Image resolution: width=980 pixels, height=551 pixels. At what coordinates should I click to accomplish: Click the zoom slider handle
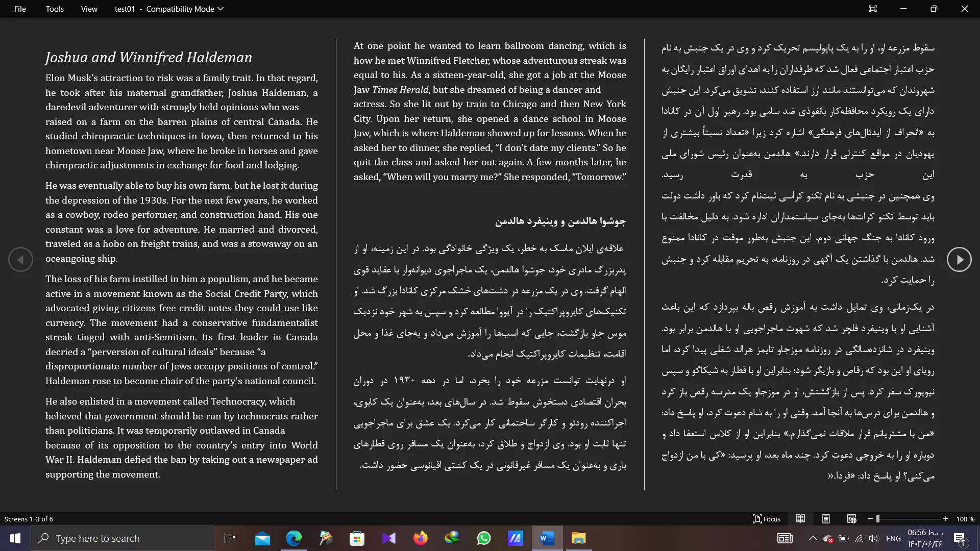pos(878,519)
